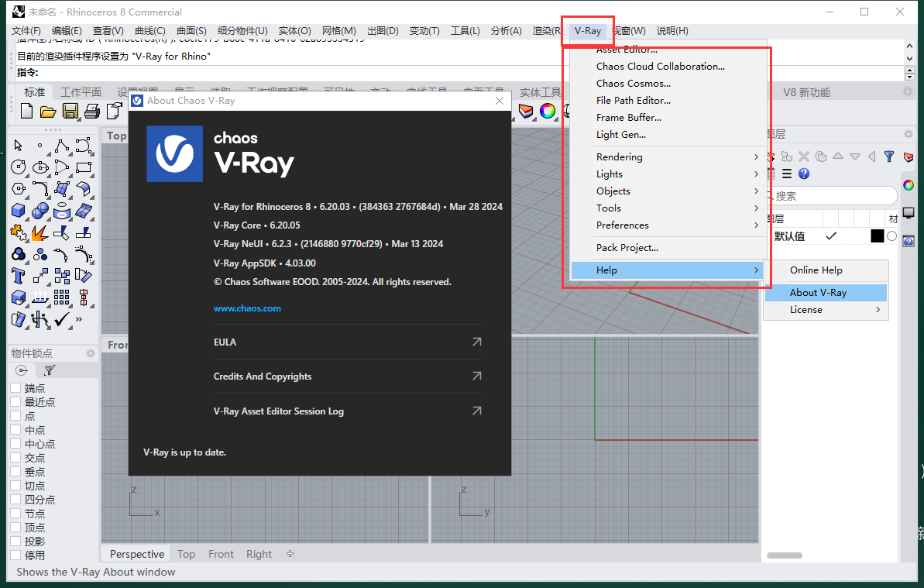Enable the 端点 (End) snap checkbox
924x588 pixels.
[x=15, y=387]
